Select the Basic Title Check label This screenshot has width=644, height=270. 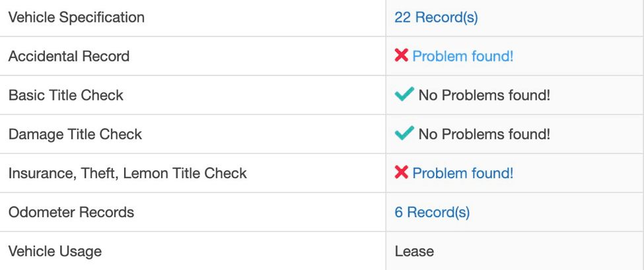pos(66,95)
